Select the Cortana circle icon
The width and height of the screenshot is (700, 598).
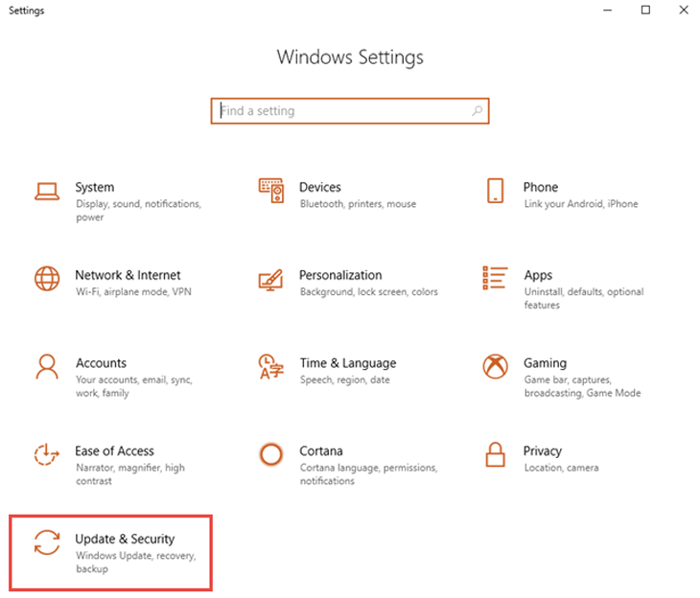(271, 454)
